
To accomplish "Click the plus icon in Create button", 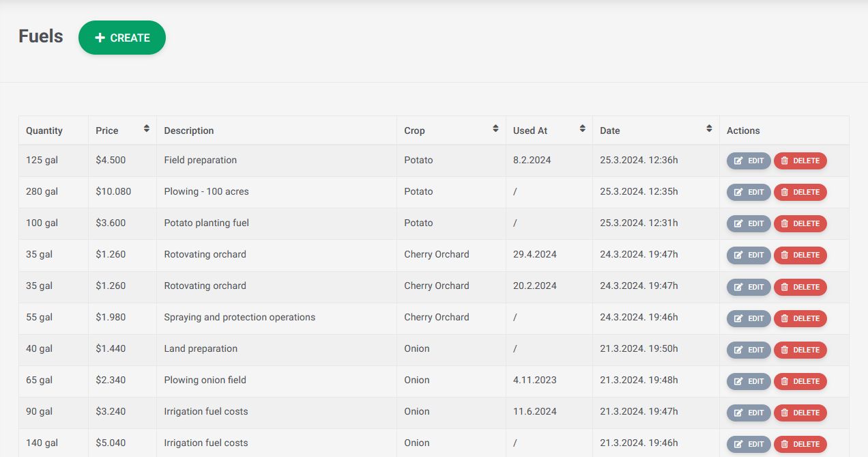I will [100, 38].
